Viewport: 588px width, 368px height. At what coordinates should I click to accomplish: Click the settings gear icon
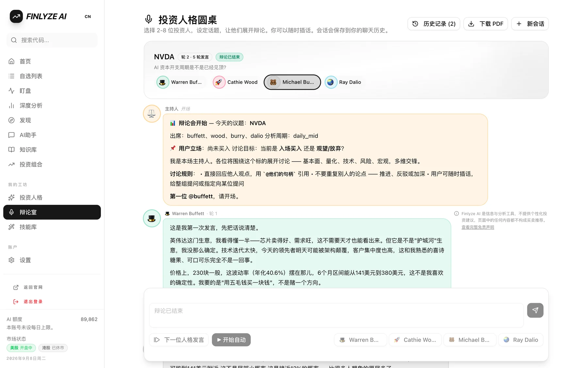click(11, 260)
